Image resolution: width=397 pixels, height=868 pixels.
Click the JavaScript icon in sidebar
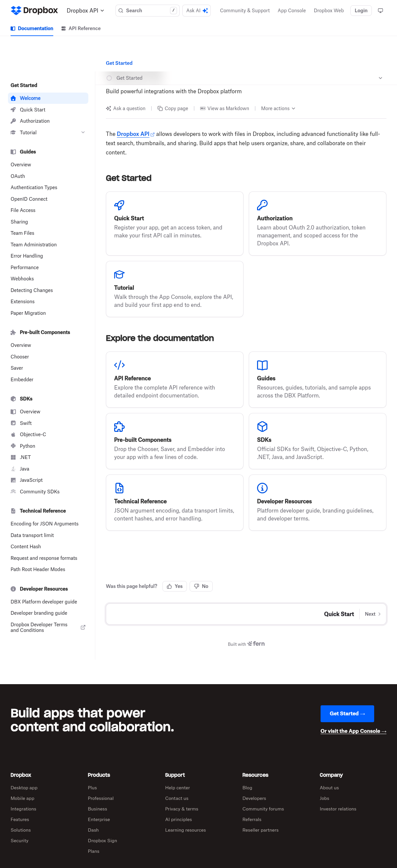coord(13,480)
